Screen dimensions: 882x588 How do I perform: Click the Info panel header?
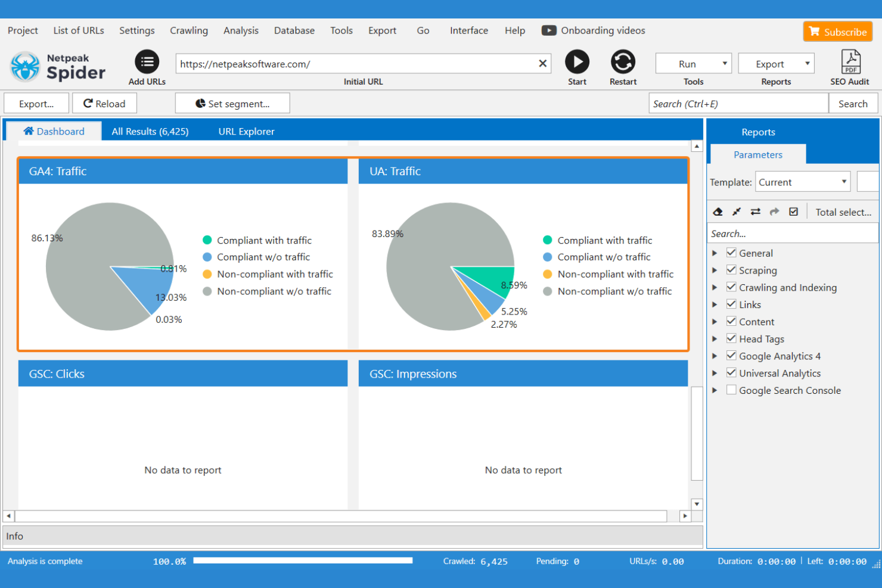tap(353, 536)
